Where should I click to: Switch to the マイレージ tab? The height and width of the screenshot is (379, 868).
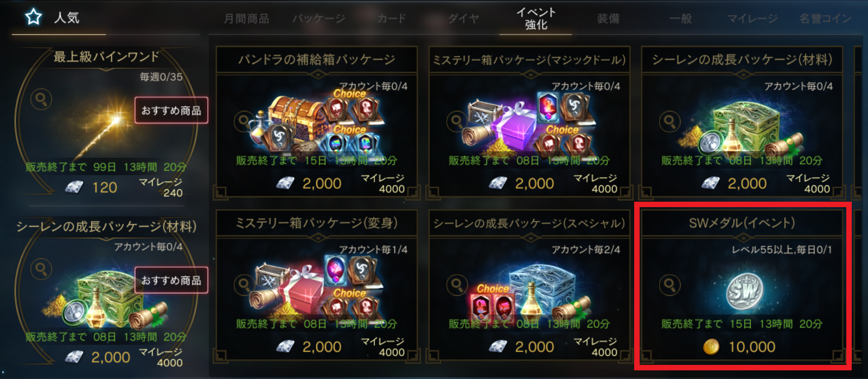(752, 19)
